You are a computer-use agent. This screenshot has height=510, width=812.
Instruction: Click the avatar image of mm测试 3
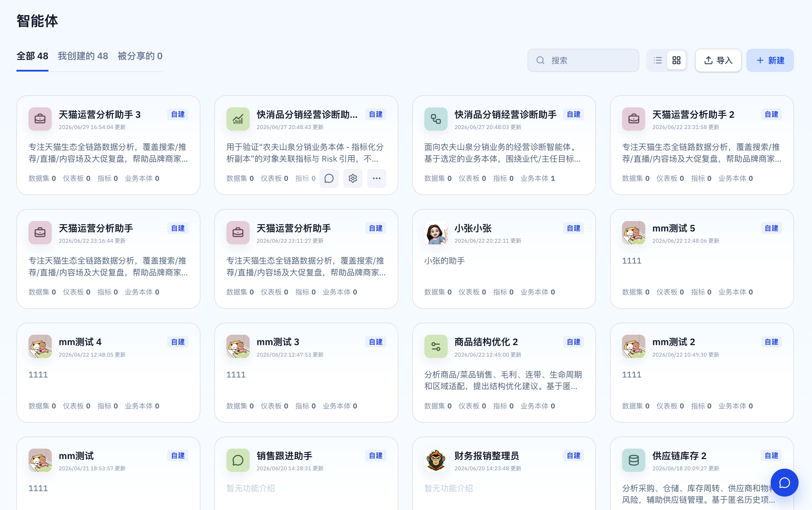point(238,346)
